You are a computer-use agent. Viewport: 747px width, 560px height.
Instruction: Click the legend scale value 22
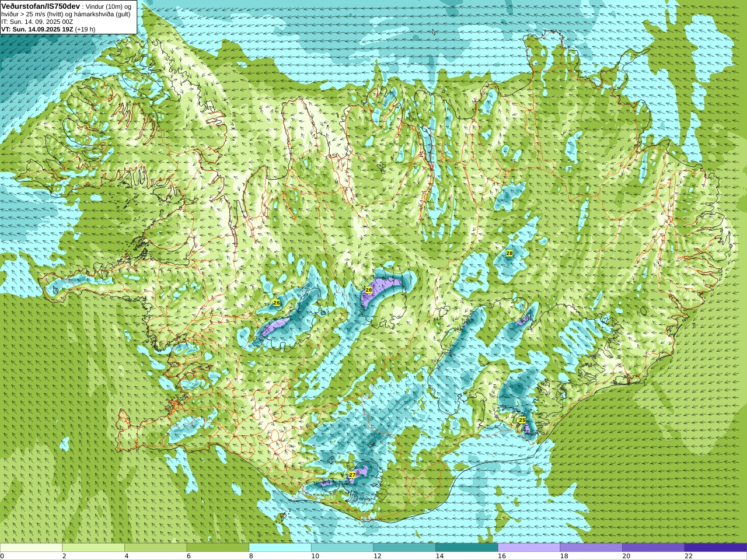(689, 556)
